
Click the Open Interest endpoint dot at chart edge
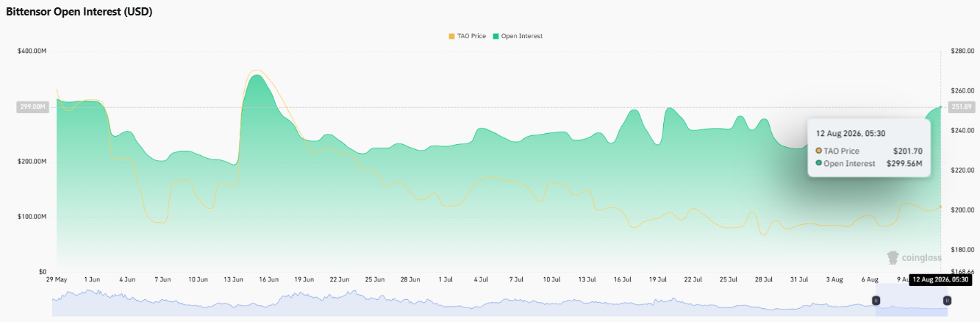[941, 107]
